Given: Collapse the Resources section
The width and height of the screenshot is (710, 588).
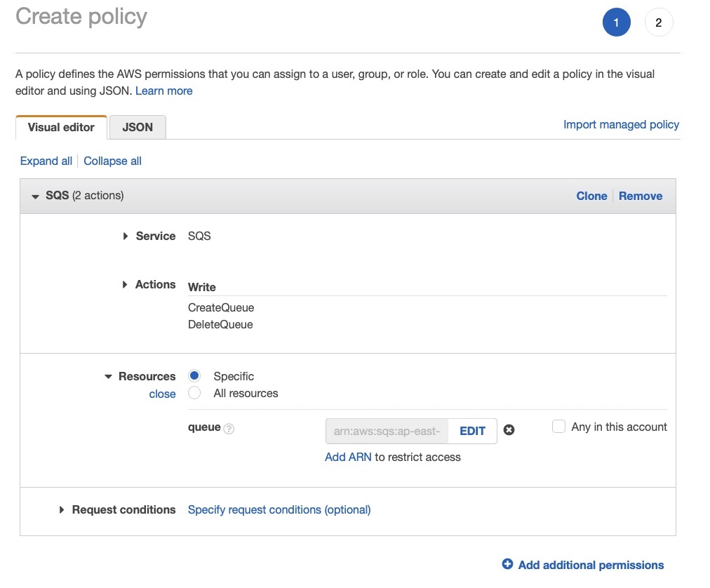Looking at the screenshot, I should tap(108, 377).
